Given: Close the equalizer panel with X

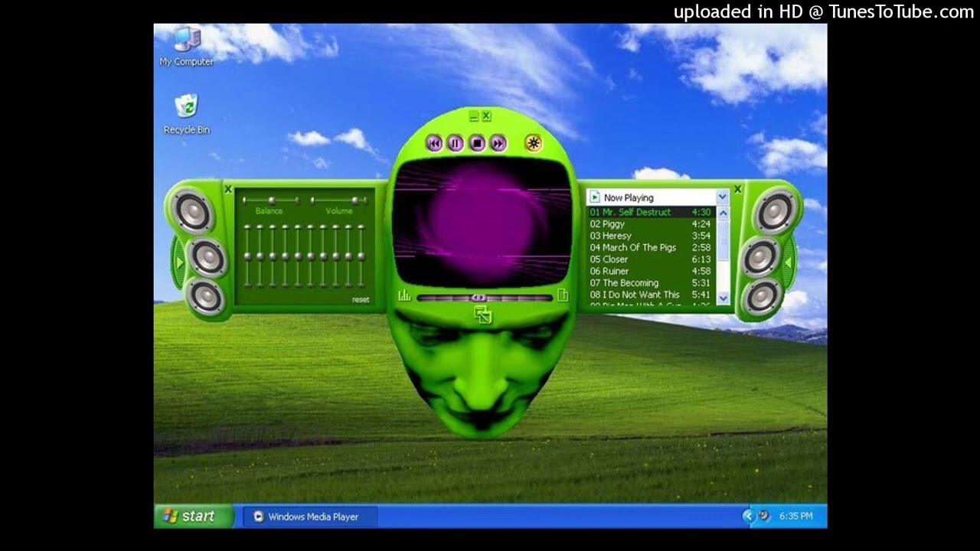Looking at the screenshot, I should click(x=228, y=189).
